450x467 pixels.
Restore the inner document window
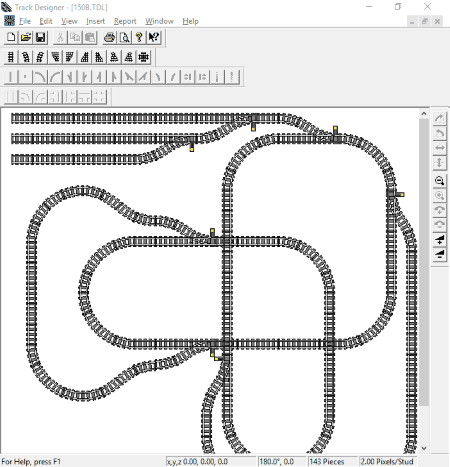[x=425, y=22]
